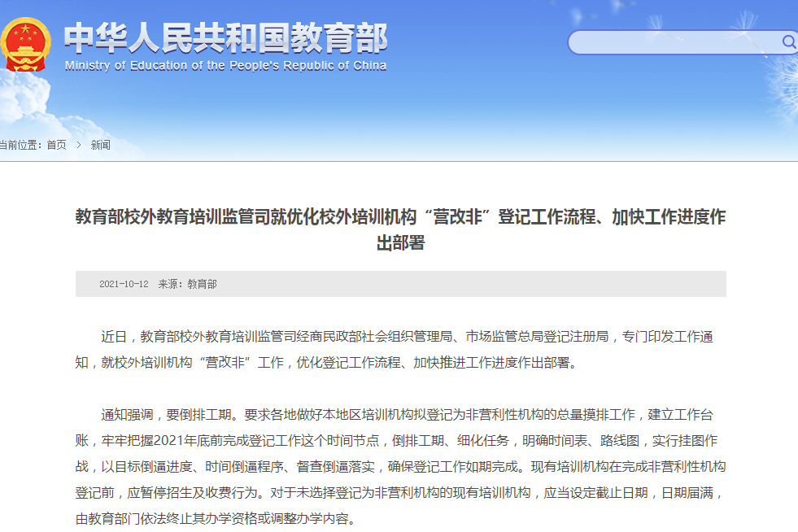Image resolution: width=798 pixels, height=532 pixels.
Task: Click the article headline about 营改非
Action: click(400, 217)
